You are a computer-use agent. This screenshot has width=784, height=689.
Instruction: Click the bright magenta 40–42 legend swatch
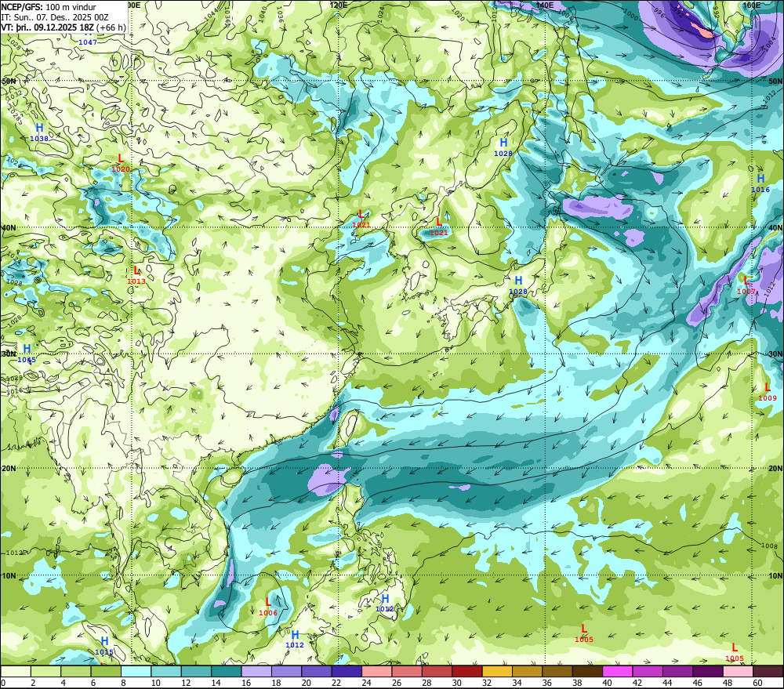click(x=618, y=671)
